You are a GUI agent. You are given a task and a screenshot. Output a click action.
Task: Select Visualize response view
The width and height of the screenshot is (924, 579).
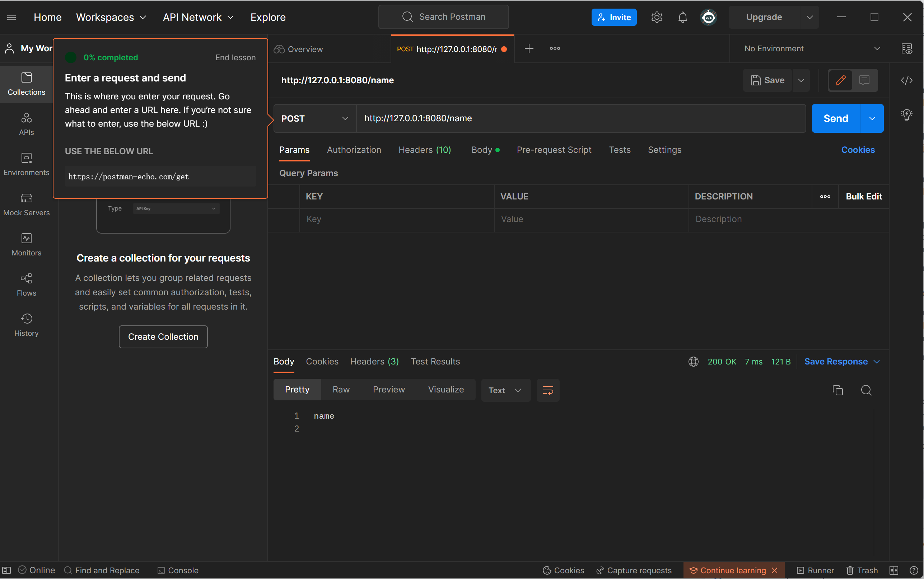point(445,390)
